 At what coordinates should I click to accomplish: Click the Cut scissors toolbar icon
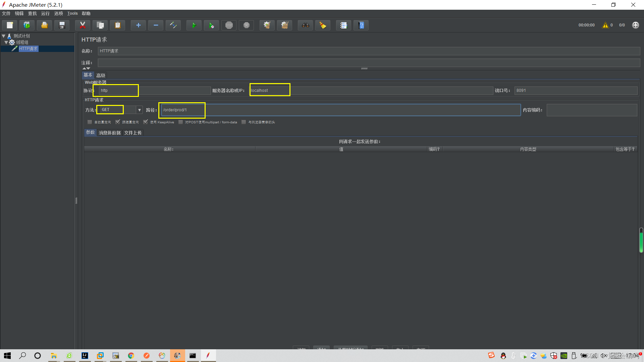pyautogui.click(x=83, y=25)
